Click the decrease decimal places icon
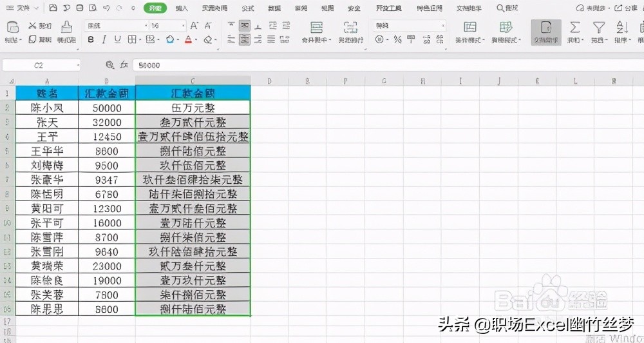The width and height of the screenshot is (644, 343). [440, 39]
